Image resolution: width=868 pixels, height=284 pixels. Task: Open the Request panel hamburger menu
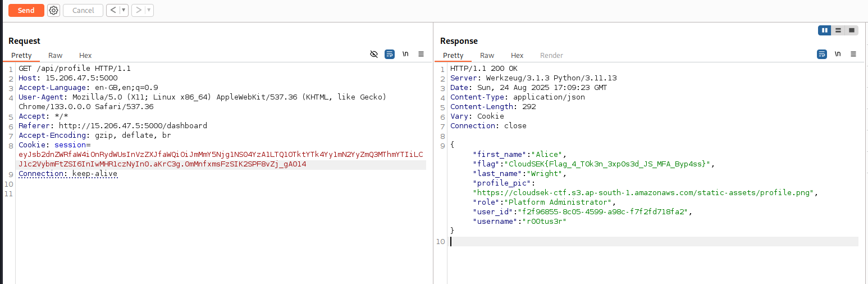click(x=421, y=54)
